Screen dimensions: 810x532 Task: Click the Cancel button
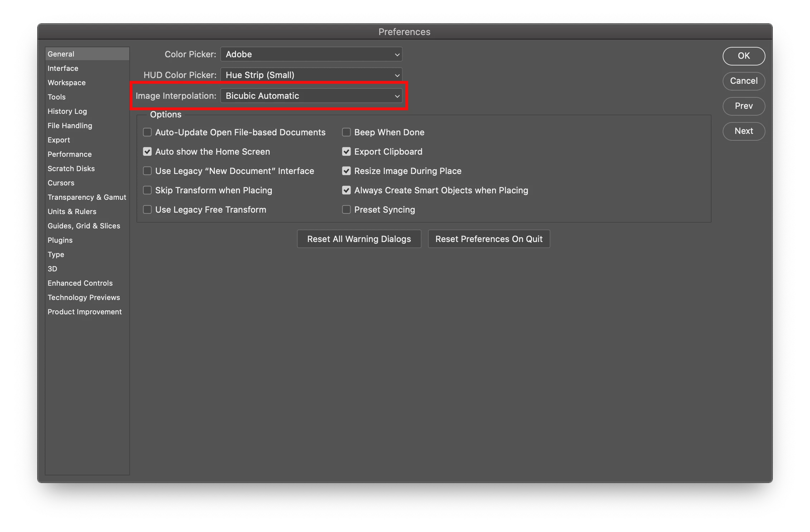tap(744, 81)
